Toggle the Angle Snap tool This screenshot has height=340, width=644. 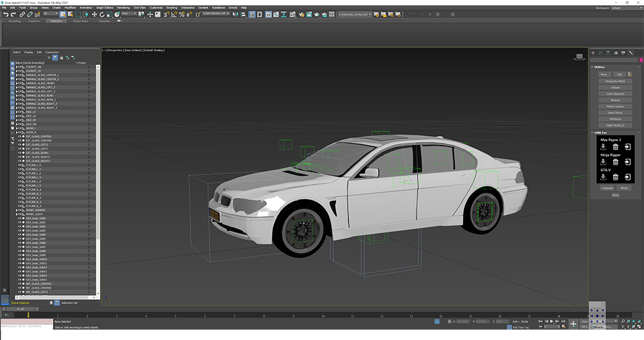174,14
